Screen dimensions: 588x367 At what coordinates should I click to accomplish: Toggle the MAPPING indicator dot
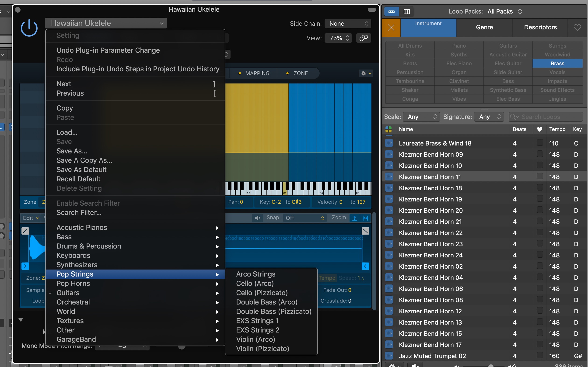coord(240,73)
